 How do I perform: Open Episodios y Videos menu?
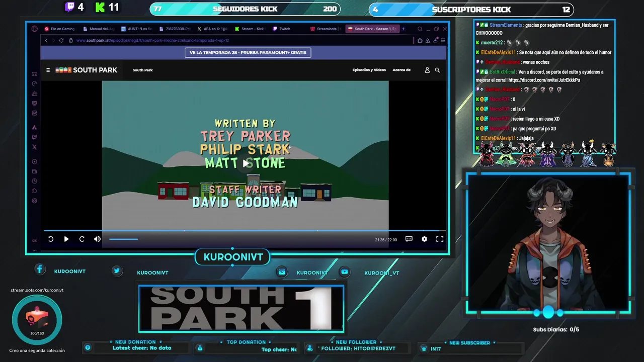coord(369,70)
